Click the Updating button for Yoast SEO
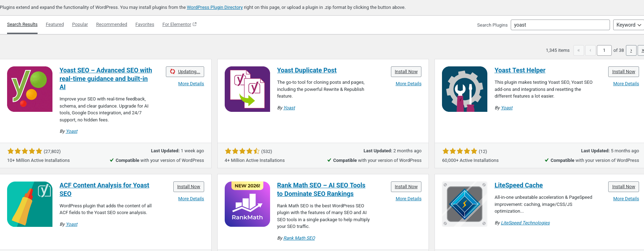 (x=185, y=71)
